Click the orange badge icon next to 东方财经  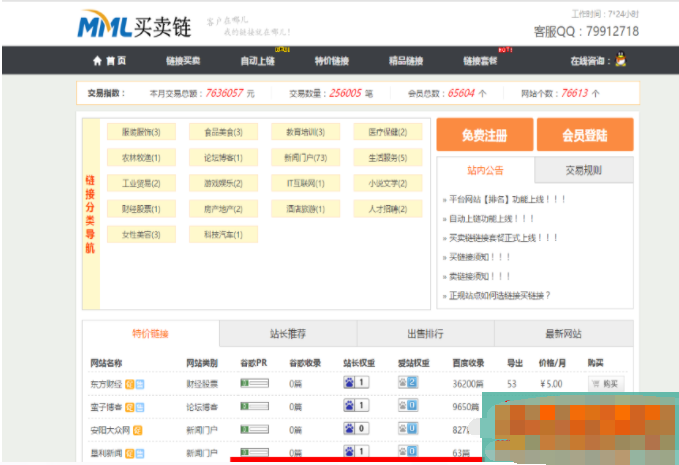(x=130, y=383)
